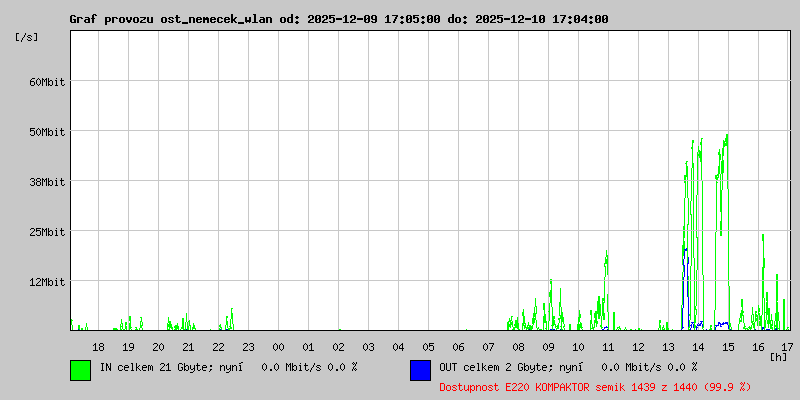The width and height of the screenshot is (800, 400).
Task: Click the '60Mbit' y-axis label
Action: 47,82
